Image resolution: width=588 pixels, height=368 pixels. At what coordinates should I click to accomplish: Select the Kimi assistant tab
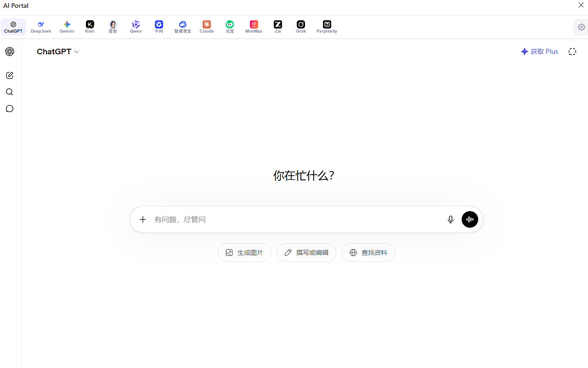coord(90,27)
